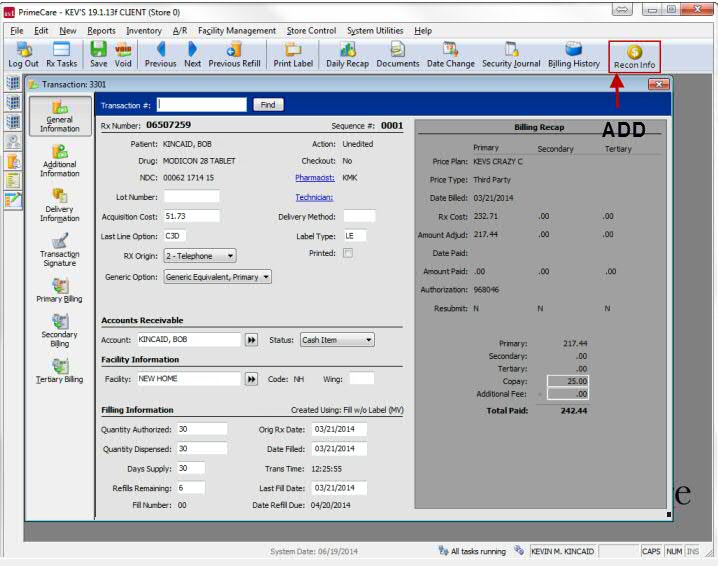Click the Quantity Authorized field

(x=202, y=429)
